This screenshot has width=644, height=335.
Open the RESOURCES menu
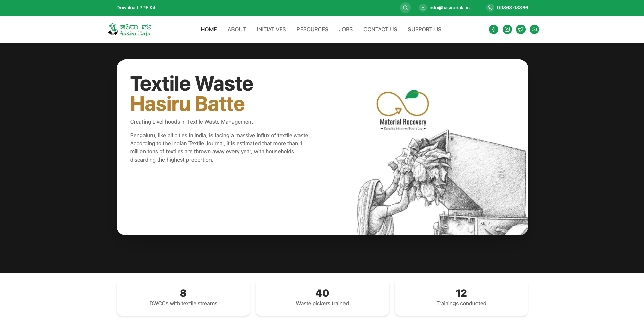point(312,29)
